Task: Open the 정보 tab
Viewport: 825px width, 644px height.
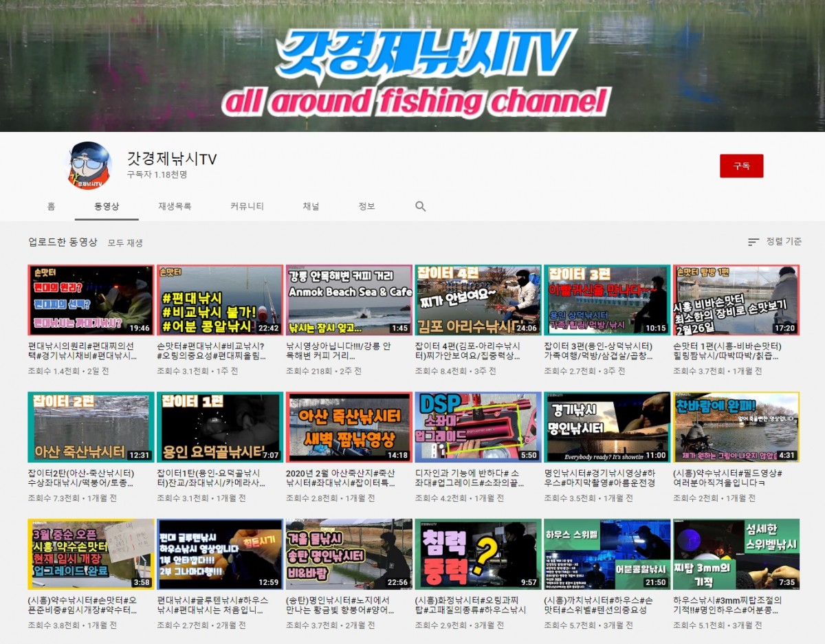Action: 366,206
